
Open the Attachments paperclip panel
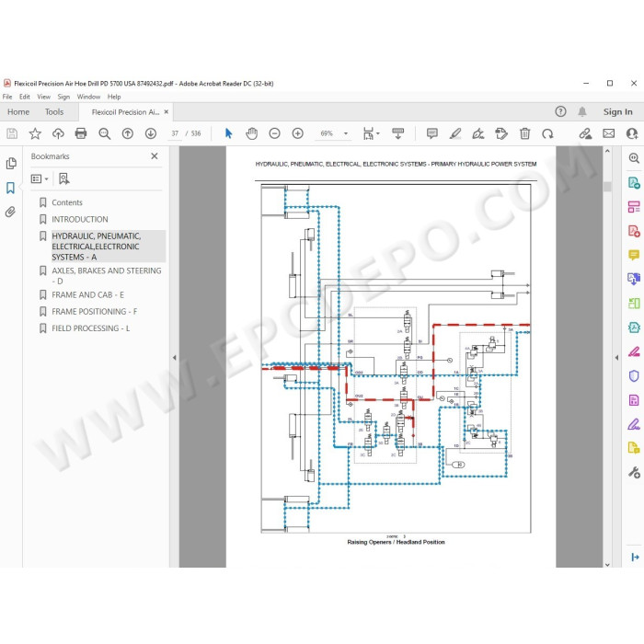11,212
